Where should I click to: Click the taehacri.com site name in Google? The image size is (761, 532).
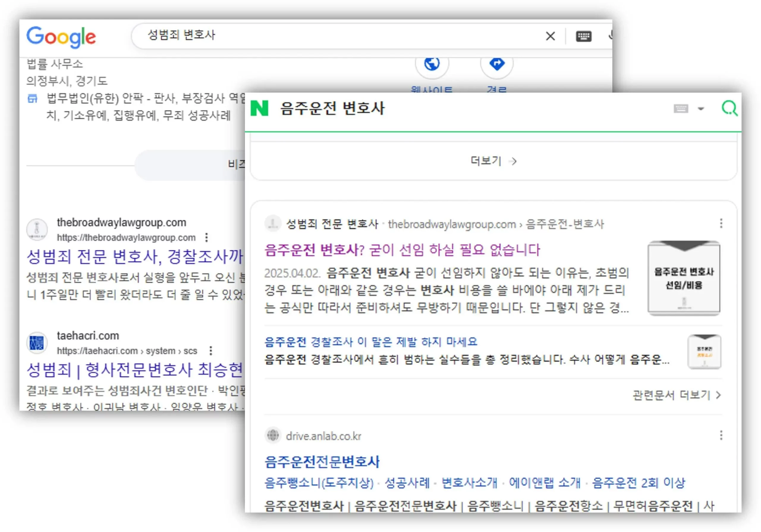click(x=88, y=336)
